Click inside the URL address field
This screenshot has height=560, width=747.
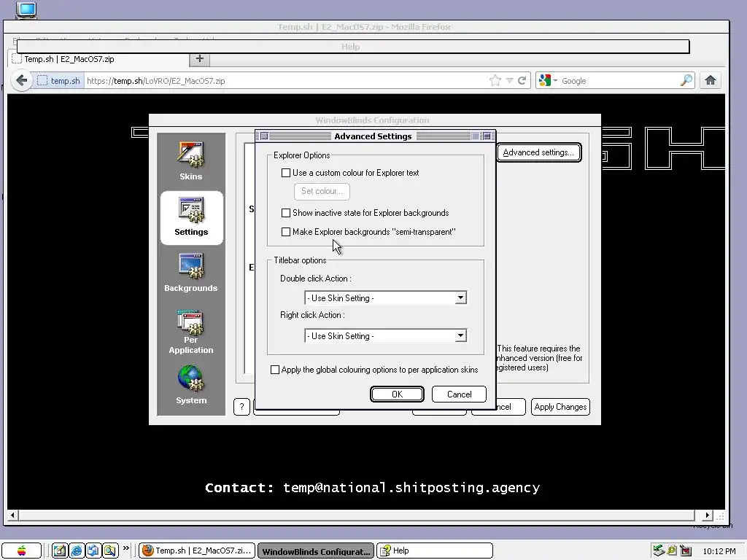click(286, 80)
